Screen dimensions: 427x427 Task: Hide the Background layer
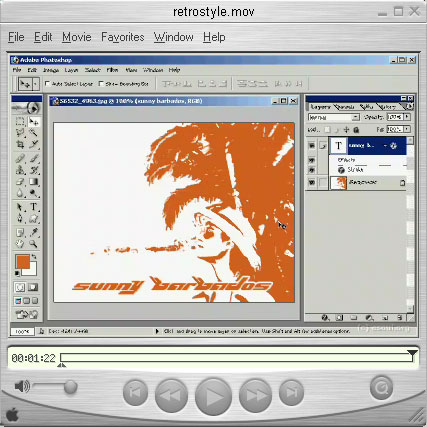(x=312, y=183)
